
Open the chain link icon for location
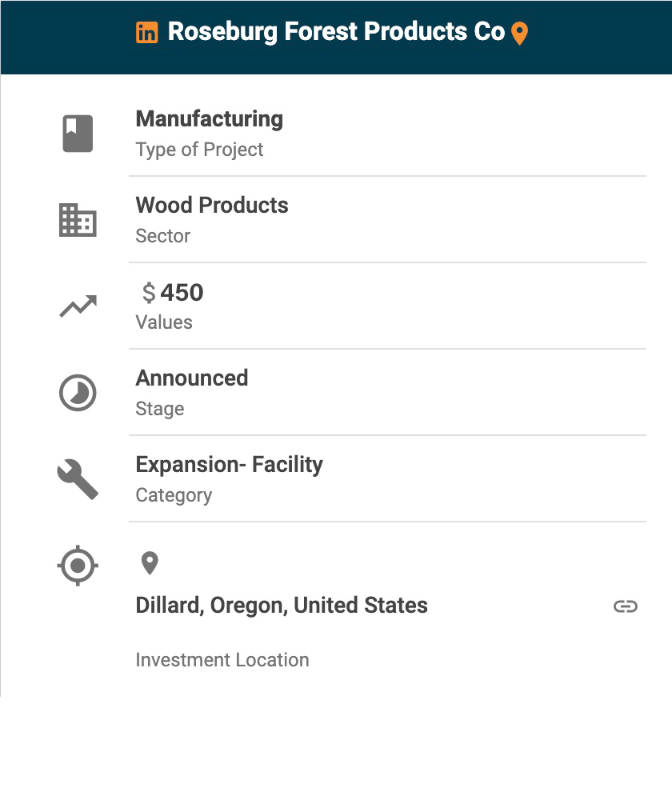tap(625, 606)
